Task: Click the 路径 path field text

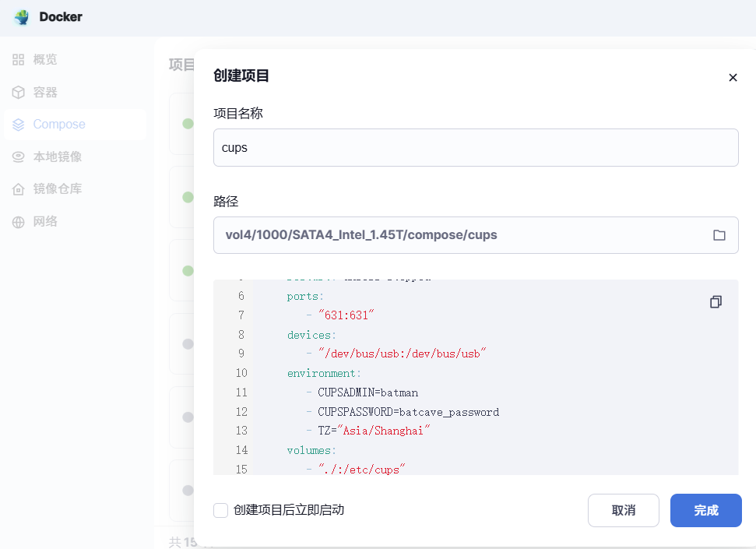Action: pyautogui.click(x=361, y=235)
